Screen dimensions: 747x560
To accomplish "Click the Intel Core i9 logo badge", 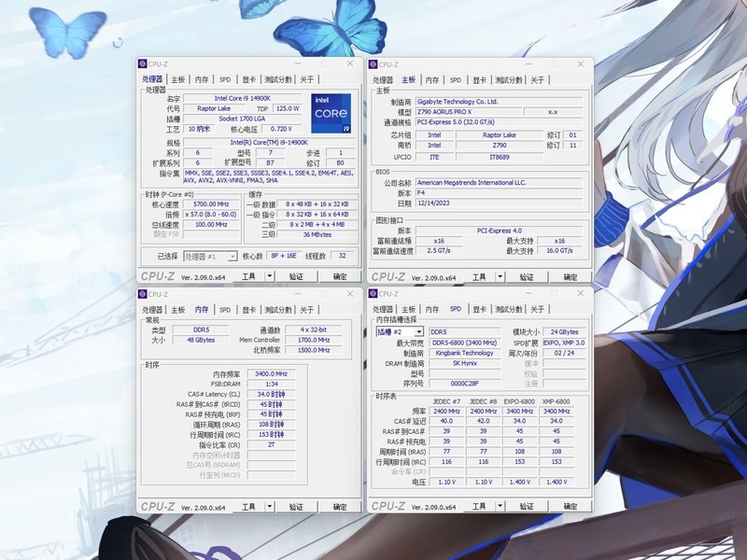I will (x=331, y=112).
